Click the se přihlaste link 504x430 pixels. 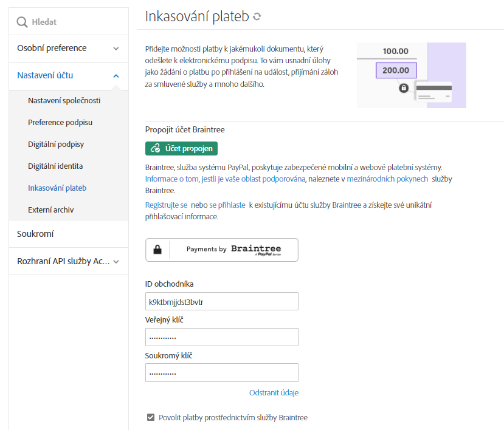point(227,205)
